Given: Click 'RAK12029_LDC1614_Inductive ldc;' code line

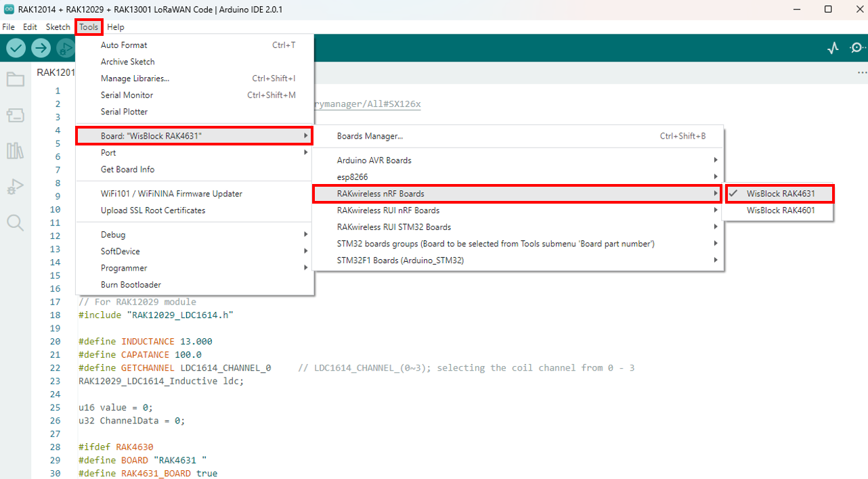Looking at the screenshot, I should tap(161, 381).
